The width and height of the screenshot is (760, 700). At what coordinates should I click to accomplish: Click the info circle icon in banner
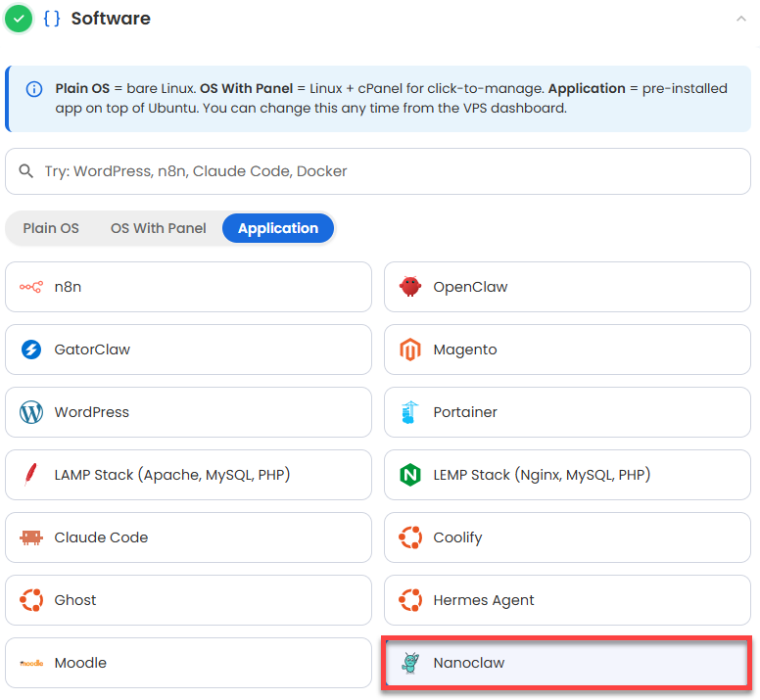click(x=34, y=89)
